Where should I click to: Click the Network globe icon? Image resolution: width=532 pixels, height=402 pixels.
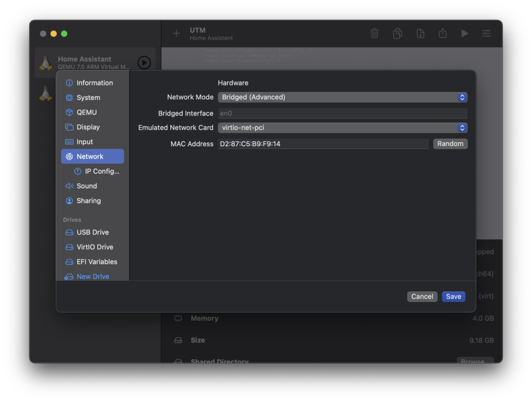click(69, 157)
